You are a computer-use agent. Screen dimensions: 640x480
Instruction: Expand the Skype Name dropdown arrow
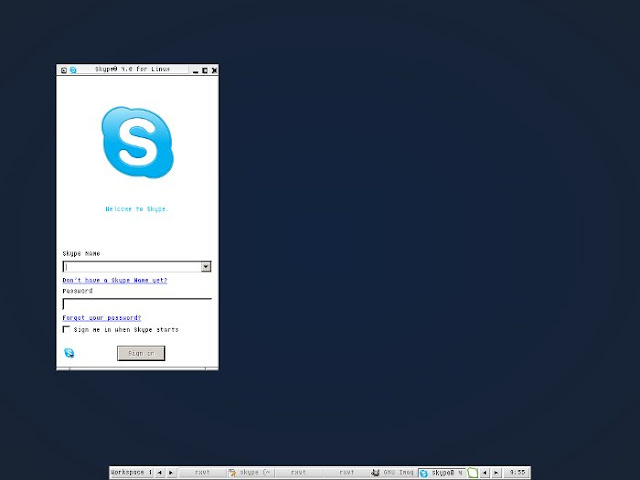(x=206, y=267)
